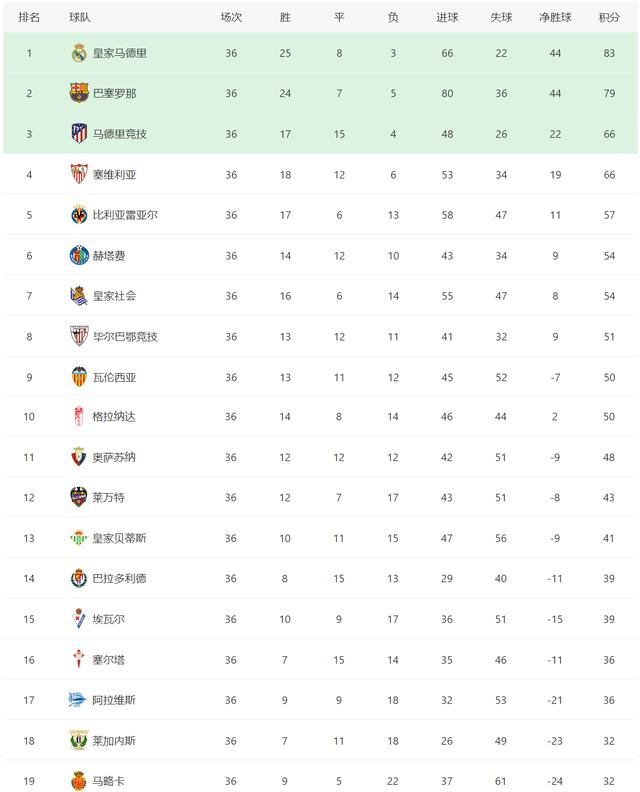This screenshot has height=792, width=640.
Task: Open the 莱万特 team name link
Action: click(x=108, y=498)
